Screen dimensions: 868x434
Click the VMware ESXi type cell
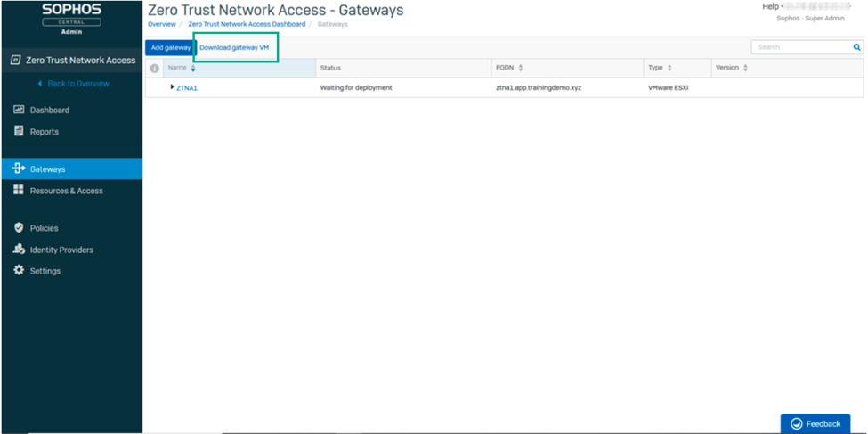point(669,87)
